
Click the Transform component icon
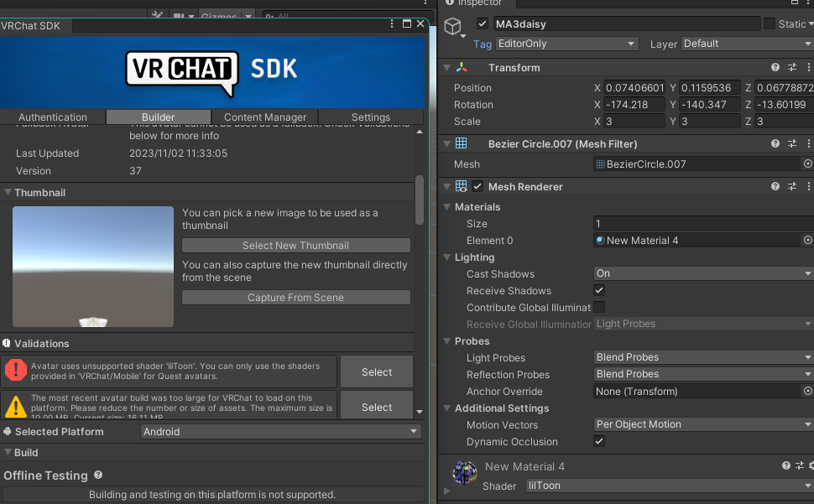(462, 67)
